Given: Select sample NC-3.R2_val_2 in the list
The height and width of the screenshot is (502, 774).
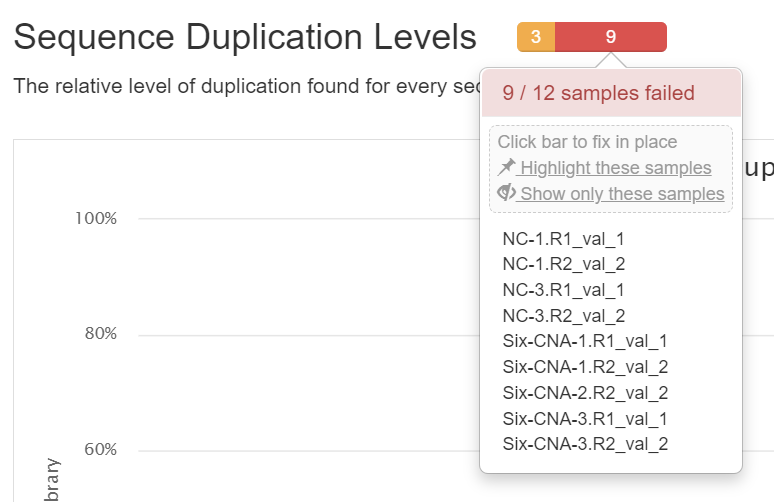Looking at the screenshot, I should (564, 316).
